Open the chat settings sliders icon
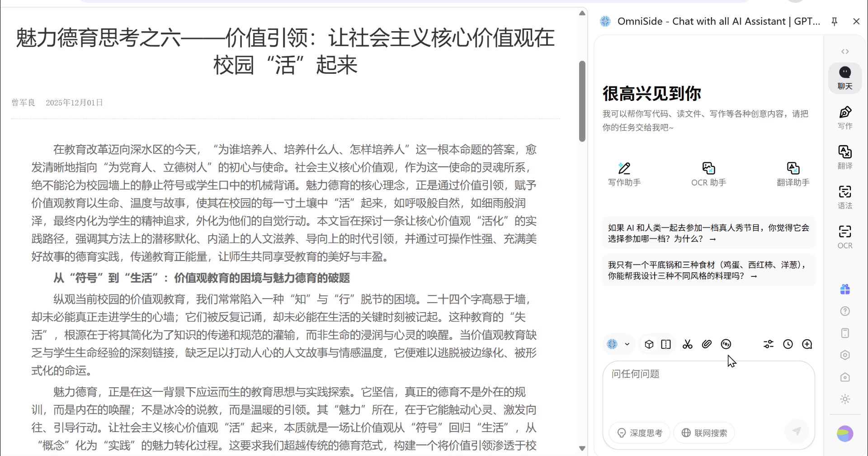868x456 pixels. [x=768, y=344]
